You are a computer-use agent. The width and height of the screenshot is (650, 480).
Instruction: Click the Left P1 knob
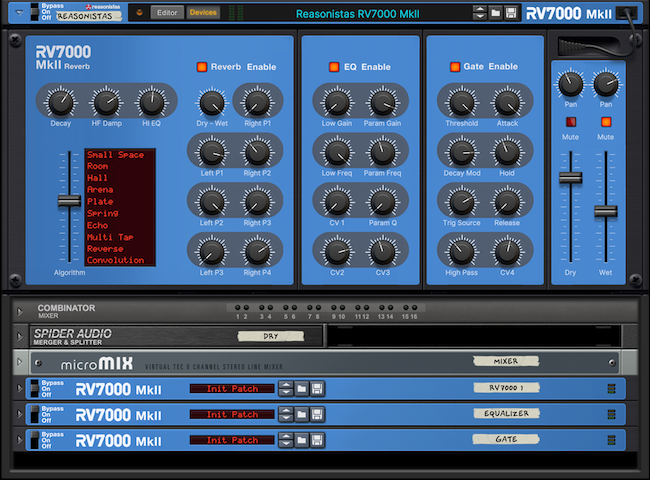point(212,153)
